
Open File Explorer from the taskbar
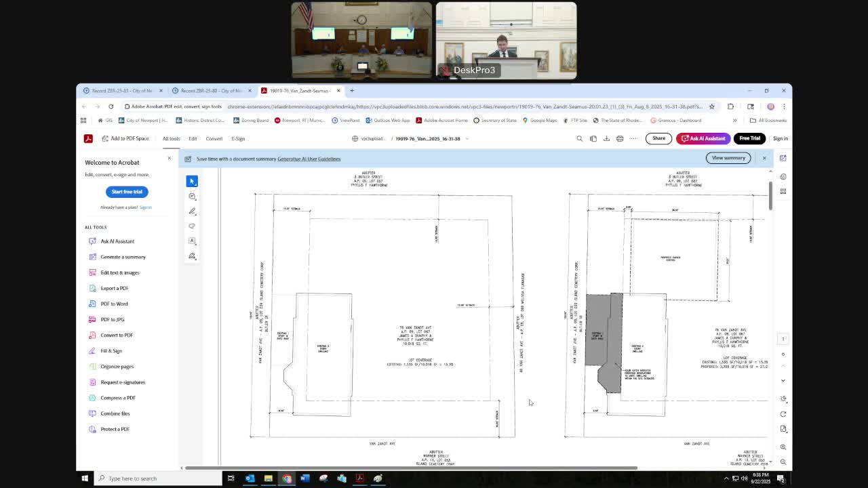(x=268, y=479)
